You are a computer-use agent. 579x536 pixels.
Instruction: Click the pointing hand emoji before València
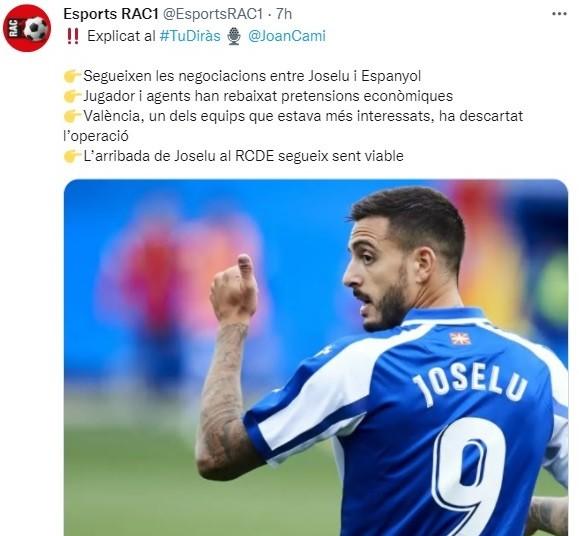coord(72,116)
